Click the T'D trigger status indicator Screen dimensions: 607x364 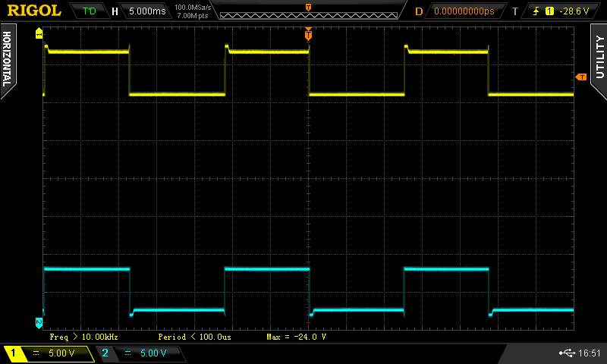[x=90, y=11]
